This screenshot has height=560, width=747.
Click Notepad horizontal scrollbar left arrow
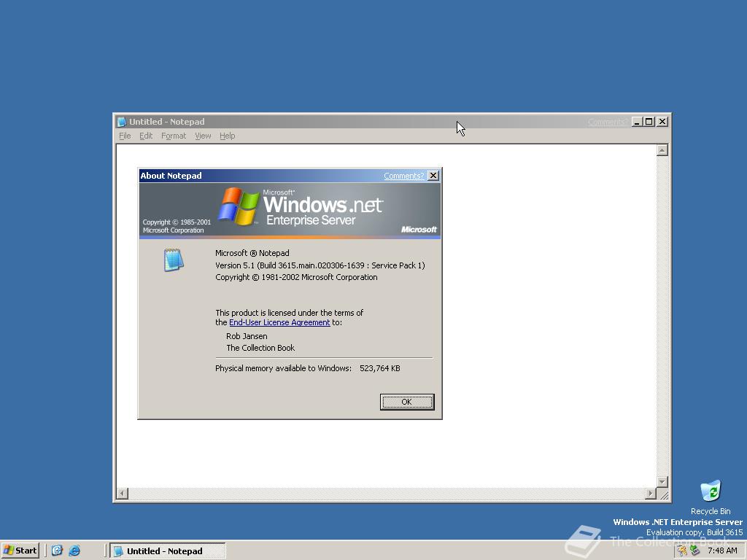click(x=123, y=494)
